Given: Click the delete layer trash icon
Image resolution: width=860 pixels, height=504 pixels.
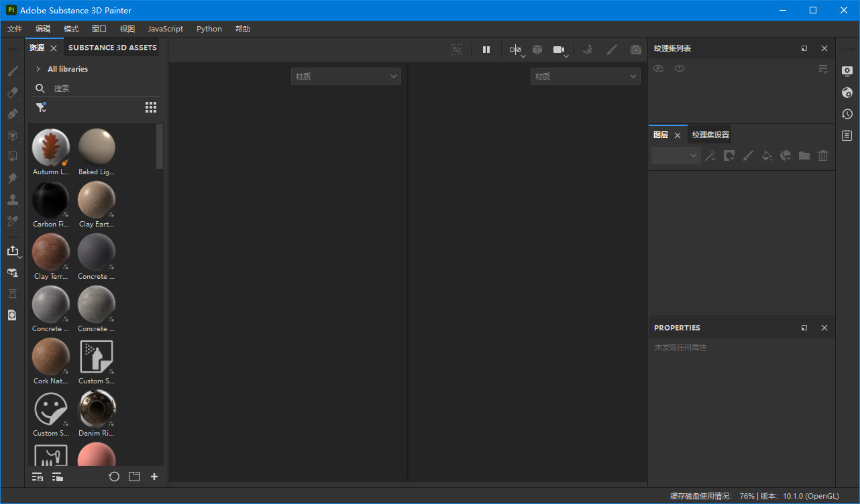Looking at the screenshot, I should click(823, 155).
